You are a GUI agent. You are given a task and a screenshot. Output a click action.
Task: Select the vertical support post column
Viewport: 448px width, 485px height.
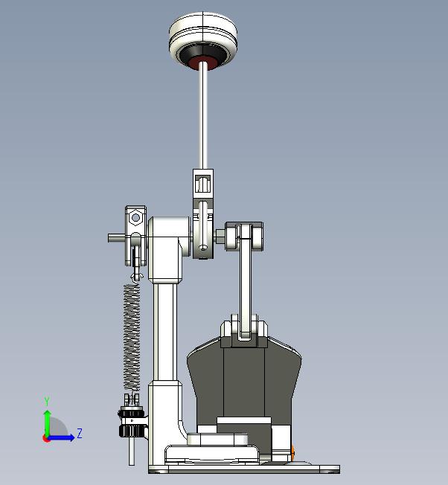click(x=165, y=333)
